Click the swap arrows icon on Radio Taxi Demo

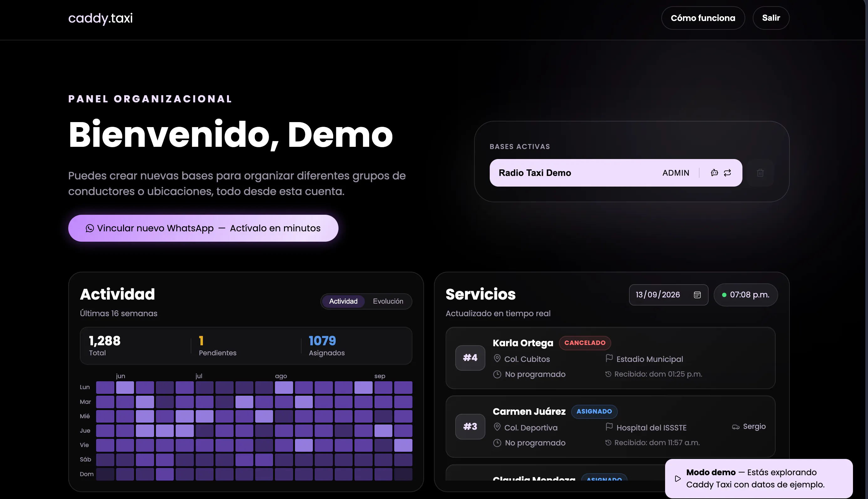coord(727,173)
